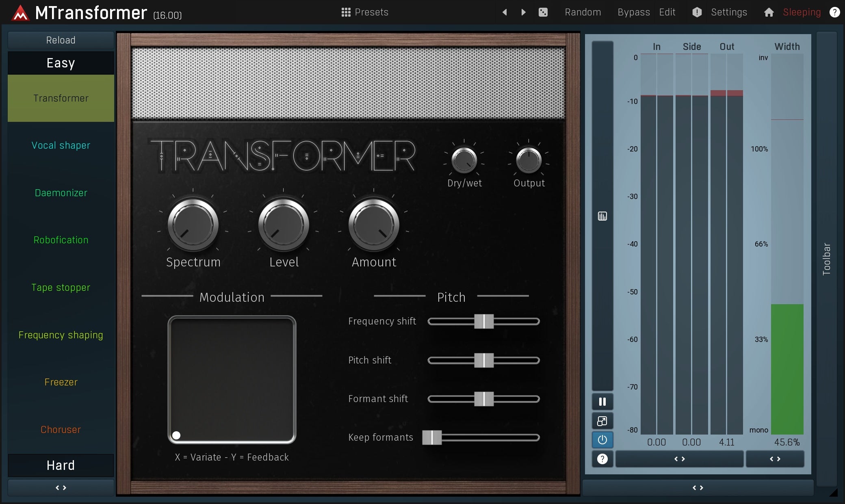The height and width of the screenshot is (504, 845).
Task: Open the metering settings calculator icon
Action: 602,216
